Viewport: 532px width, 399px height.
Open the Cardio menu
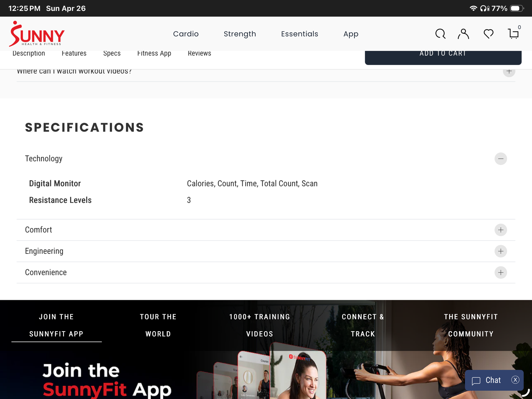point(186,34)
